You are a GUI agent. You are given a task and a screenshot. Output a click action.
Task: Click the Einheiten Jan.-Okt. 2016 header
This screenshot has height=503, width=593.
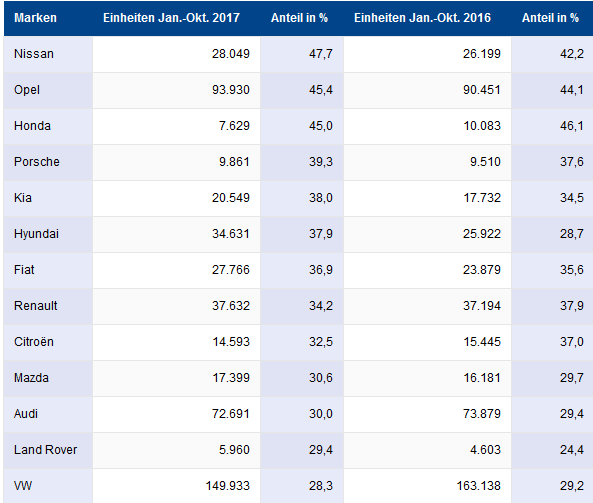click(x=422, y=18)
